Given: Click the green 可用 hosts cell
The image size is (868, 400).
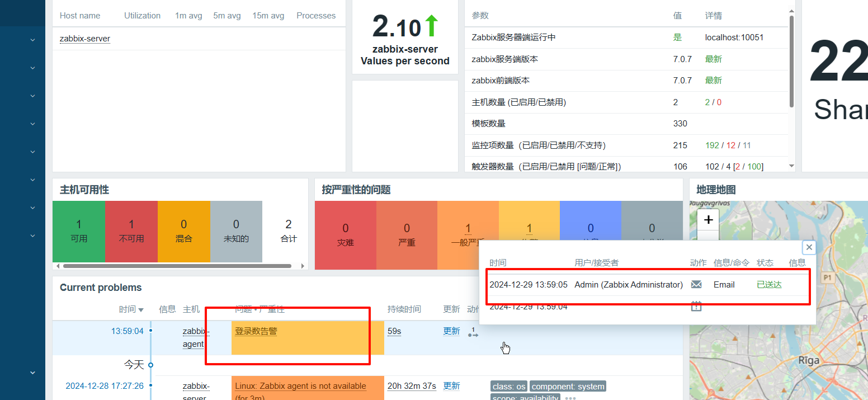Looking at the screenshot, I should click(x=79, y=232).
